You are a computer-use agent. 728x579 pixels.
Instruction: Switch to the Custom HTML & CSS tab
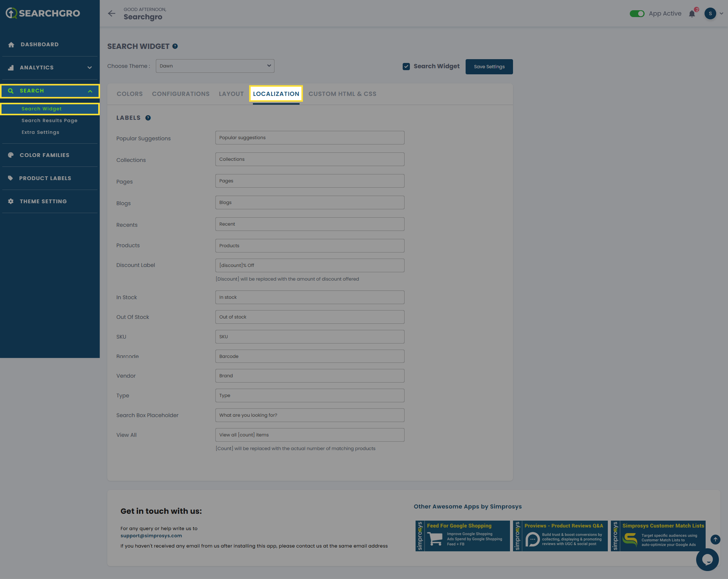pyautogui.click(x=342, y=94)
